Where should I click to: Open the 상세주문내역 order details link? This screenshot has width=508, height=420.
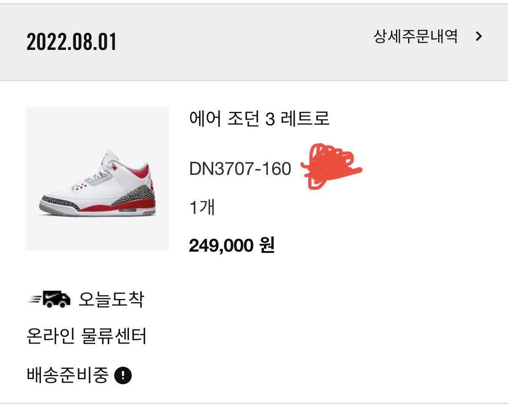416,36
